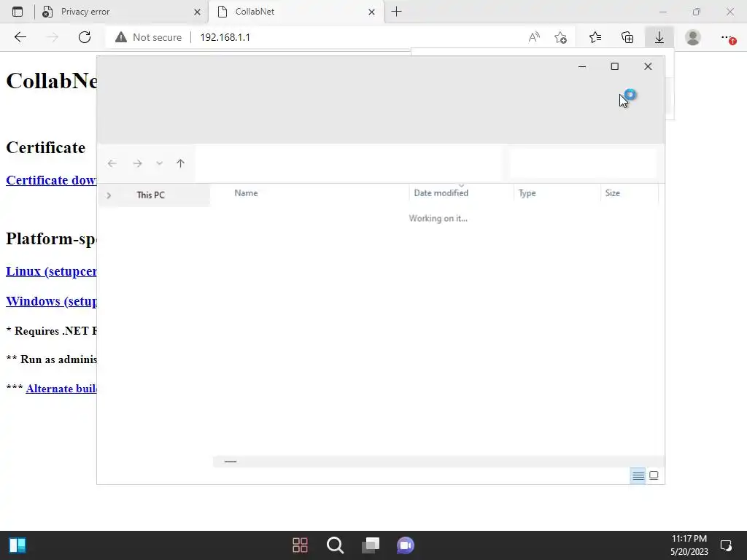Open taskbar Search

[336, 545]
